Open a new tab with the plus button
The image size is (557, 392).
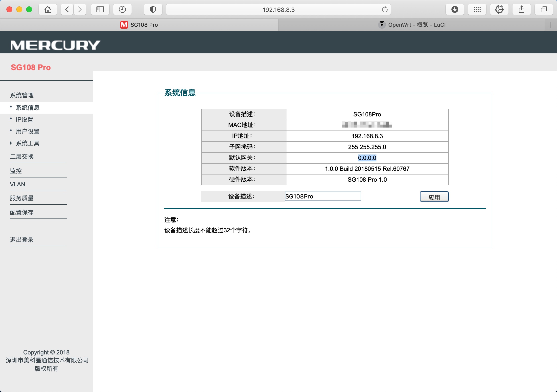pyautogui.click(x=551, y=25)
